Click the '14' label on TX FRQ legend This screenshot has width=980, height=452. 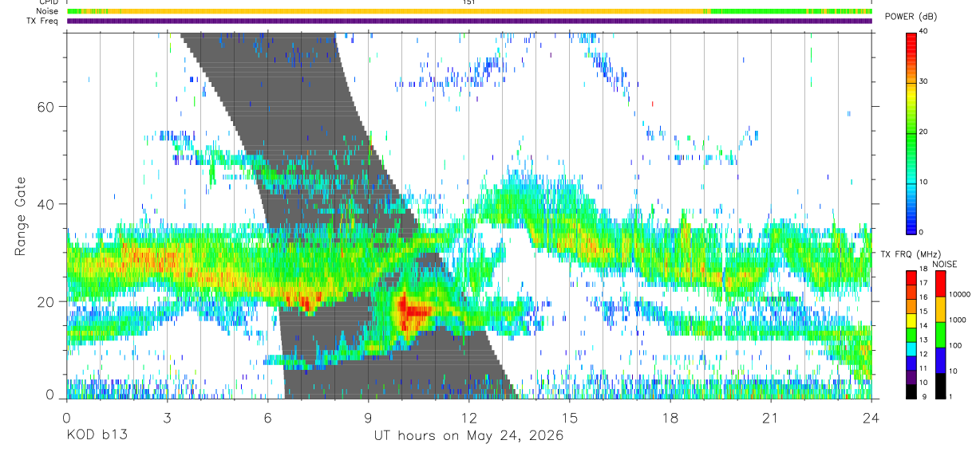pos(925,325)
